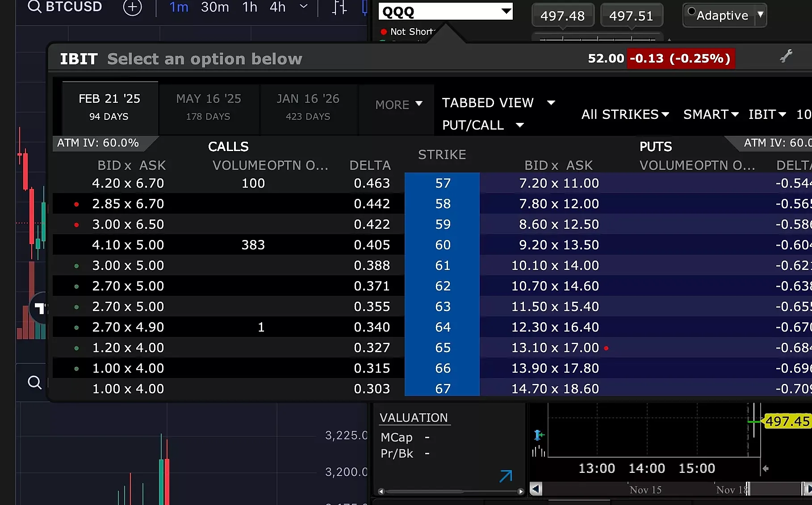Click the blue chart marker icon near 13:00
Viewport: 812px width, 505px height.
[x=539, y=435]
